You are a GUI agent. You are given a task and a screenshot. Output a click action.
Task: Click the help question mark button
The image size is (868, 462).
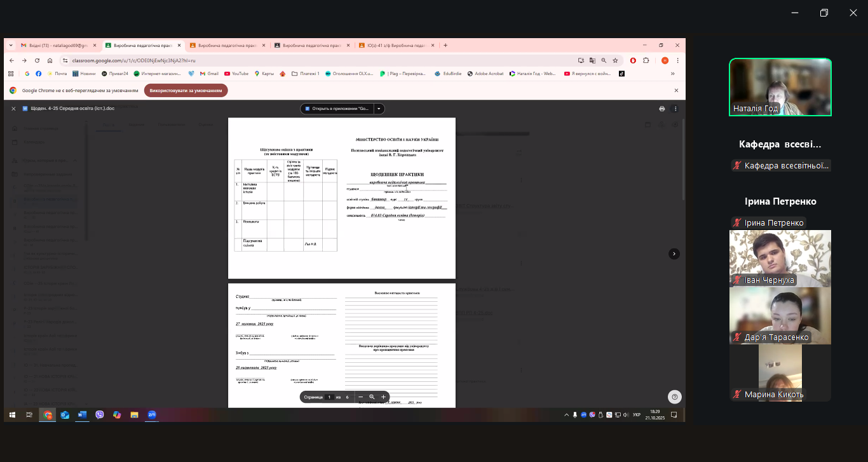pos(674,397)
